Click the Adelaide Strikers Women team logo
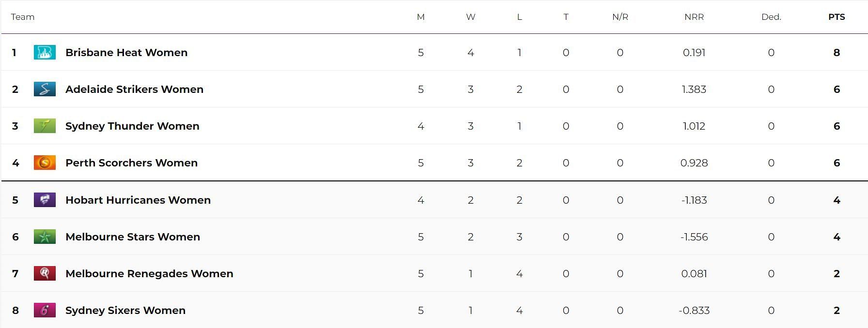Screen dimensions: 868x328 (45, 89)
